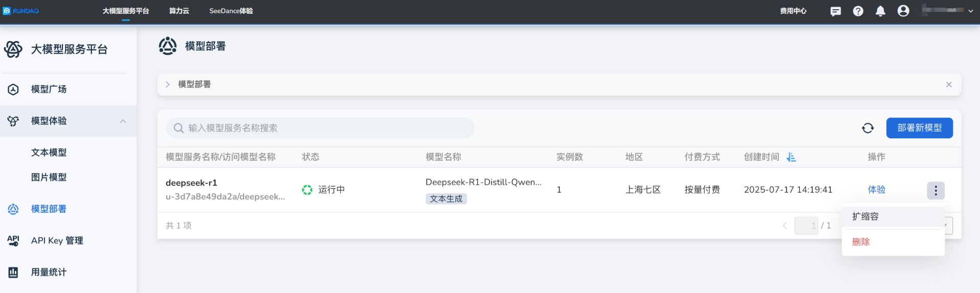Open the SeeDance体验 tab

(231, 11)
